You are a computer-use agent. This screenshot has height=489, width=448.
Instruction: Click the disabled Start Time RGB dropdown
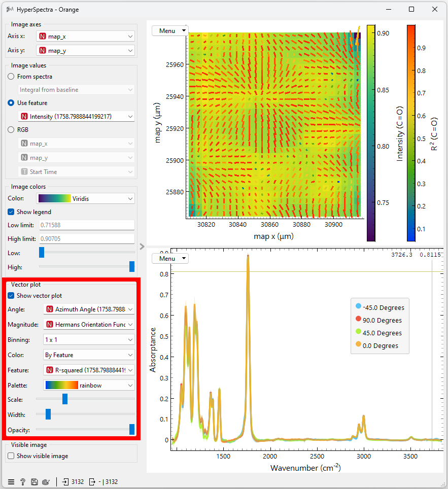(x=76, y=171)
